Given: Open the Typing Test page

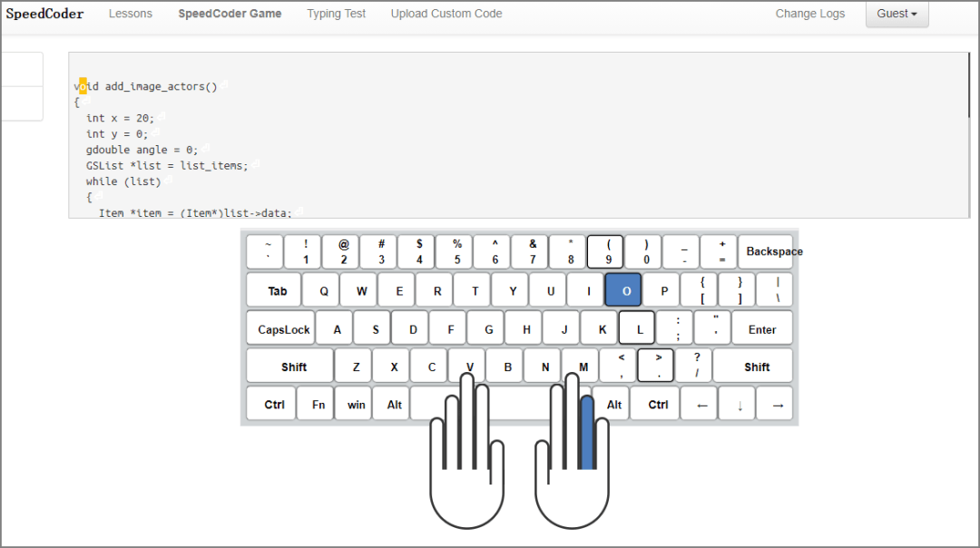Looking at the screenshot, I should pyautogui.click(x=336, y=14).
